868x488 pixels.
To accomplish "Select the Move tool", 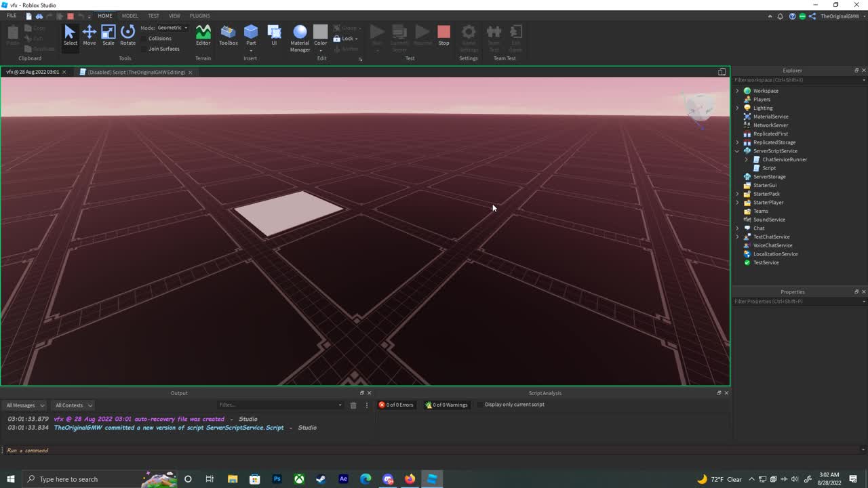I will pyautogui.click(x=89, y=35).
